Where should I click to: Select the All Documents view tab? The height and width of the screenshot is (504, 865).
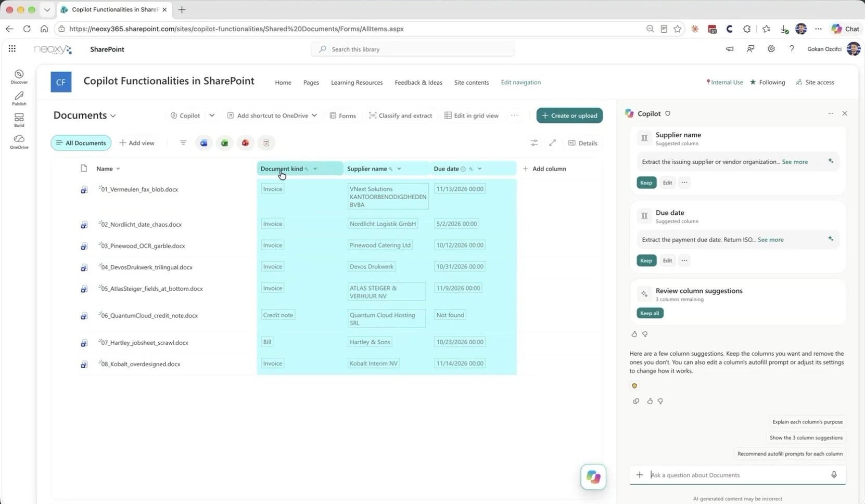[81, 143]
